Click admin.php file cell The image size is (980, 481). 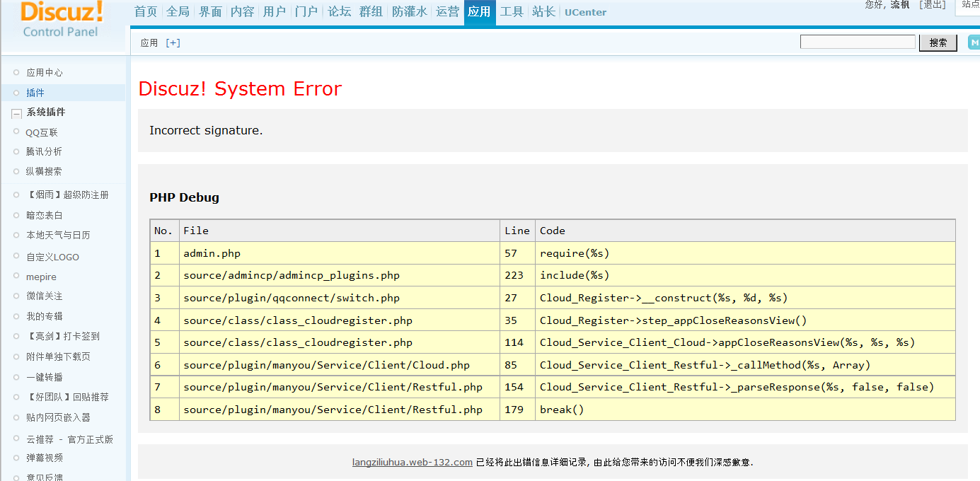[340, 253]
